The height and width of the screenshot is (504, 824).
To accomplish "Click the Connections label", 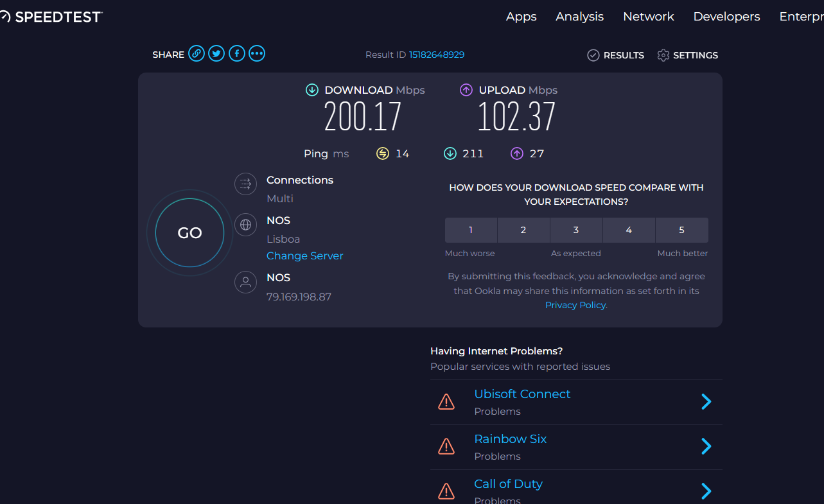I will click(300, 180).
